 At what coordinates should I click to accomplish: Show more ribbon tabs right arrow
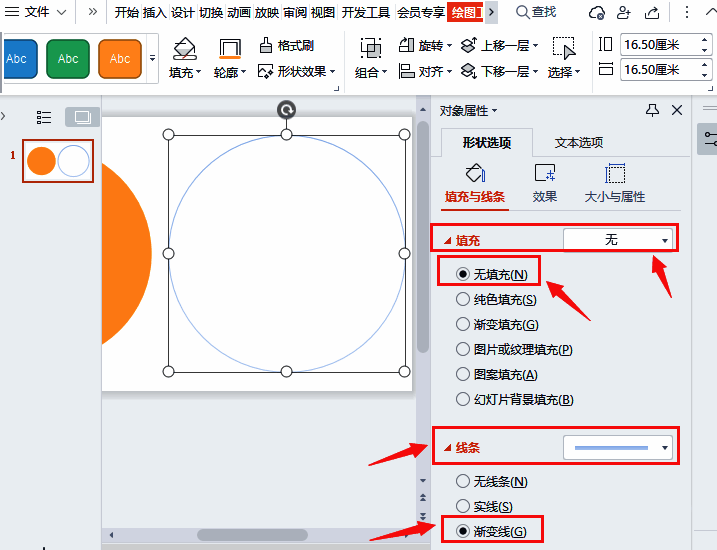tap(491, 12)
